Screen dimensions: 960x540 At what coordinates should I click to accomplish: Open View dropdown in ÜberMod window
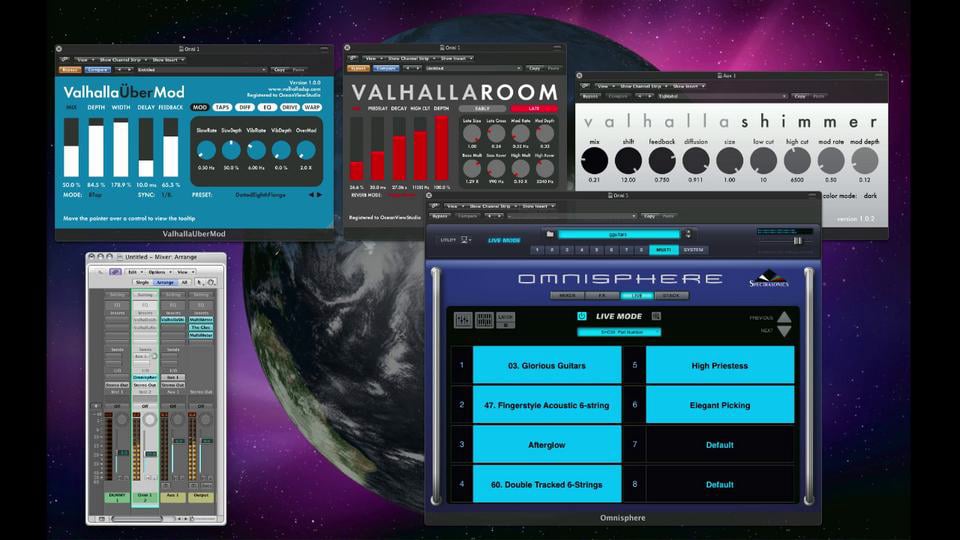pos(84,60)
